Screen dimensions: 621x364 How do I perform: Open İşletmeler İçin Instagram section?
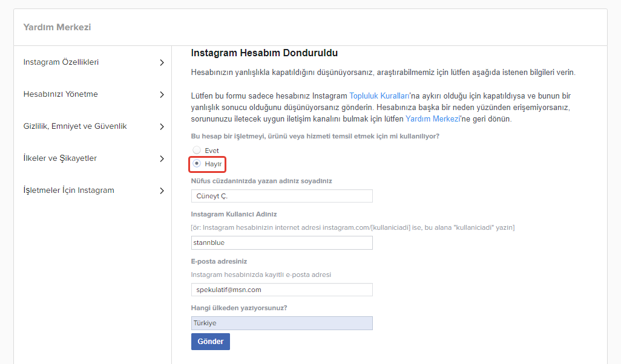pos(69,190)
